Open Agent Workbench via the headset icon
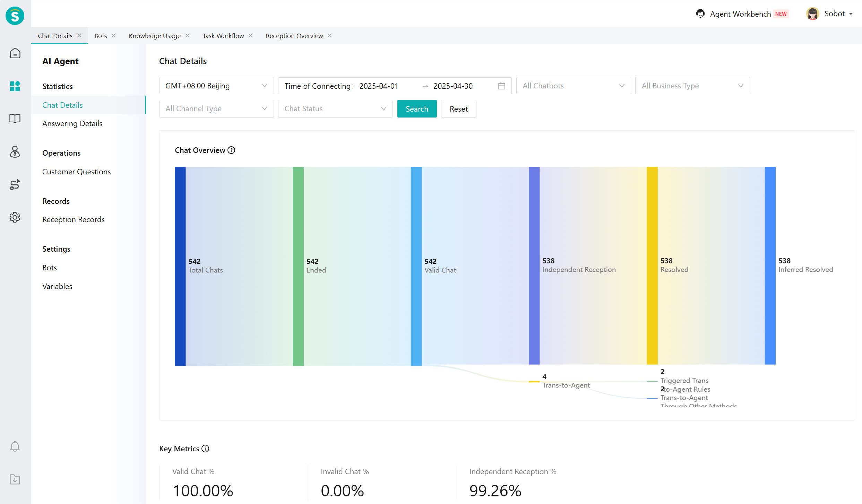This screenshot has width=862, height=504. [x=700, y=14]
